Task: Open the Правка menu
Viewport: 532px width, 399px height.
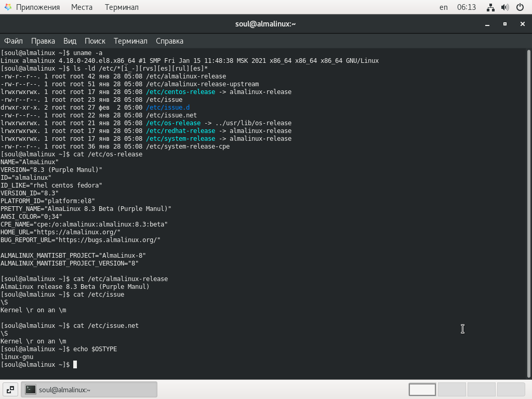Action: pos(43,41)
